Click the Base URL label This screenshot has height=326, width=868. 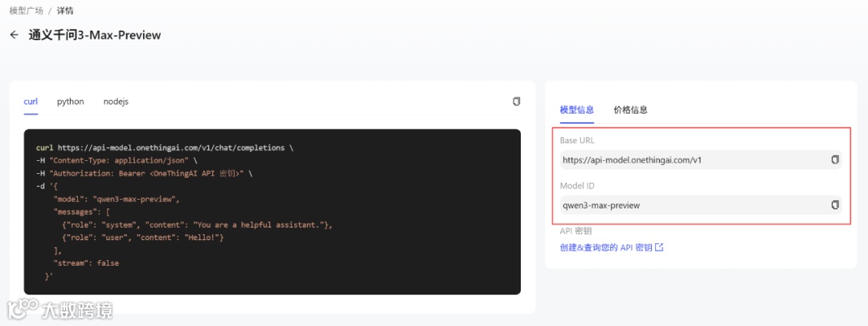click(577, 140)
